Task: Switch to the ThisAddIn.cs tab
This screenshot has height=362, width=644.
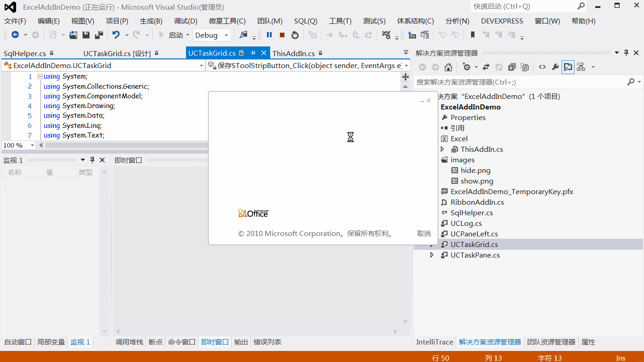Action: click(x=294, y=53)
